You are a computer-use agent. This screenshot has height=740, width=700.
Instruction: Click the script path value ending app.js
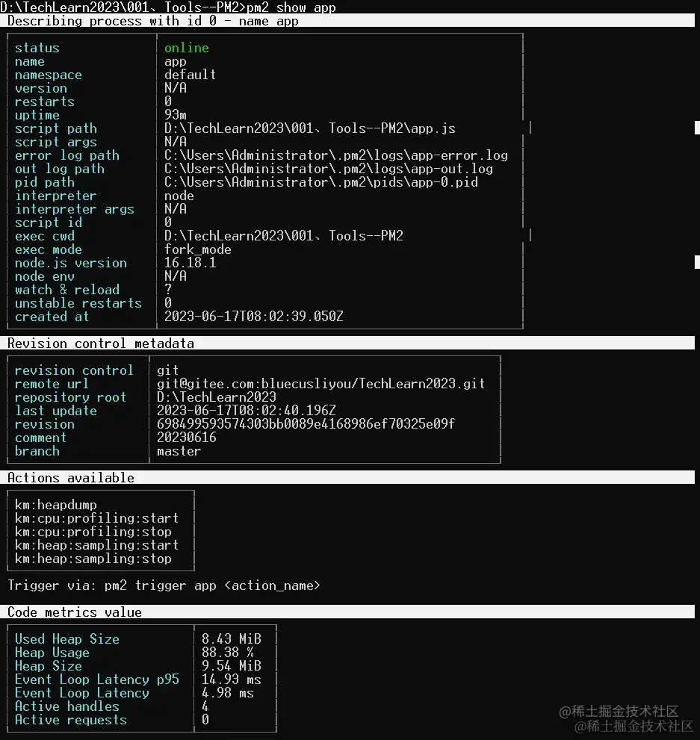coord(309,129)
